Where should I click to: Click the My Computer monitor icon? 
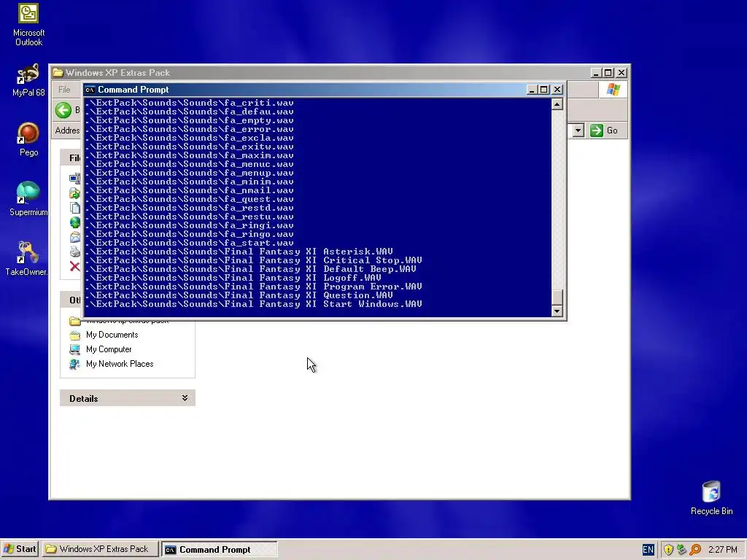pyautogui.click(x=75, y=349)
